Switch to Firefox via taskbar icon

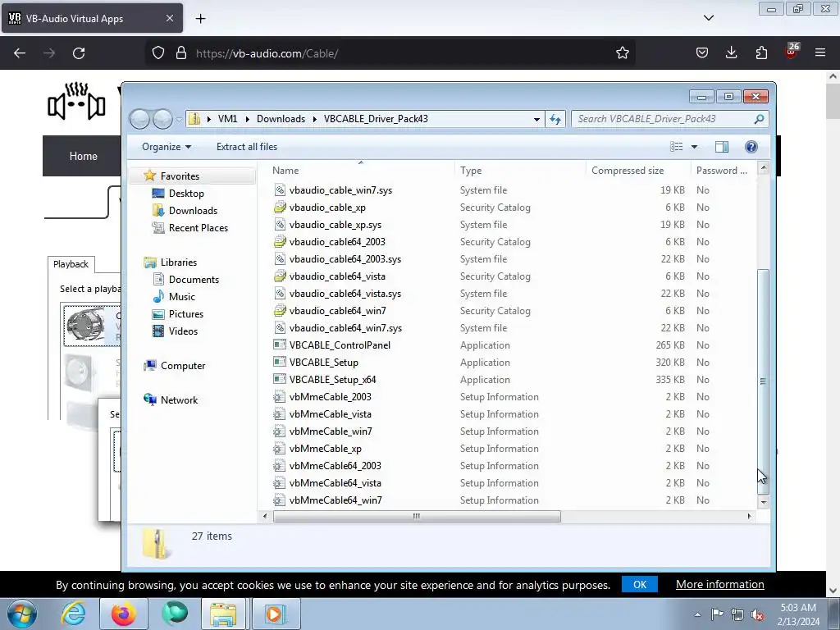[x=123, y=614]
